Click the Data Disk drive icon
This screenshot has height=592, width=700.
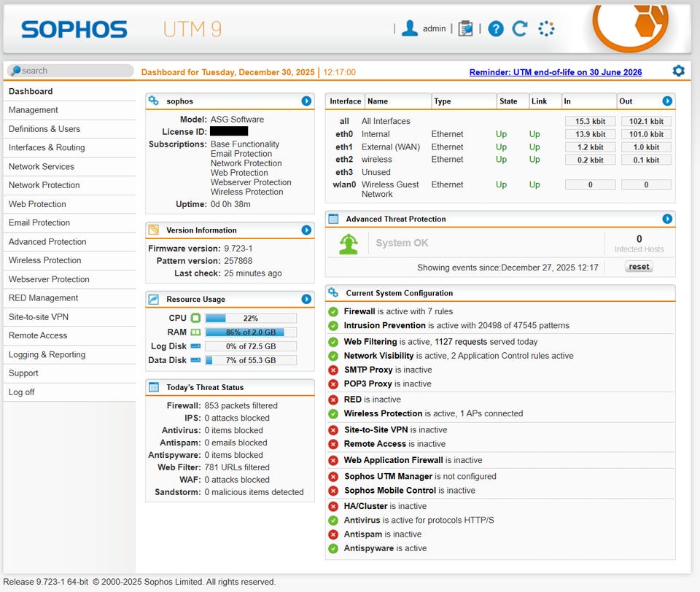(x=195, y=360)
